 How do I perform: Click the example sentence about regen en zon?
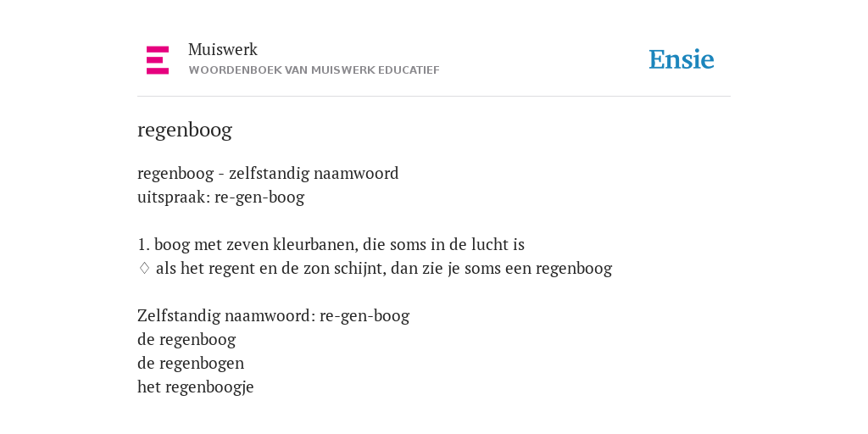pyautogui.click(x=384, y=269)
